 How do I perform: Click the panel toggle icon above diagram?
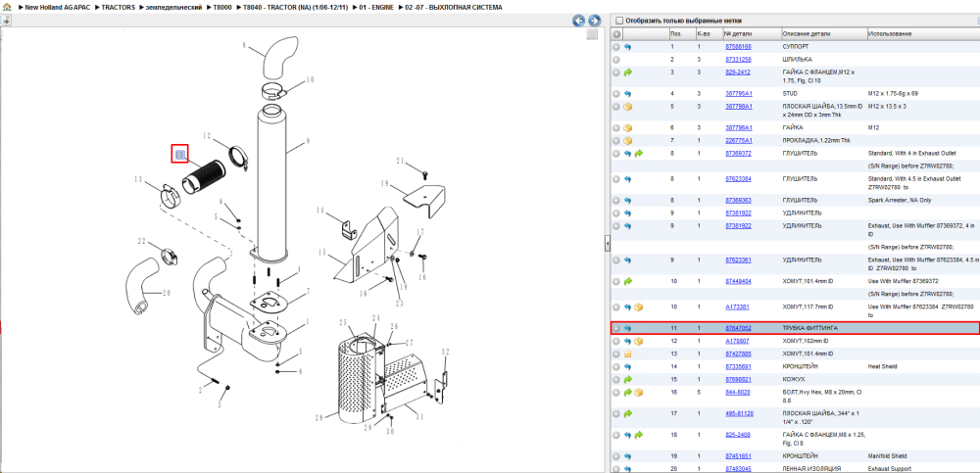point(6,20)
